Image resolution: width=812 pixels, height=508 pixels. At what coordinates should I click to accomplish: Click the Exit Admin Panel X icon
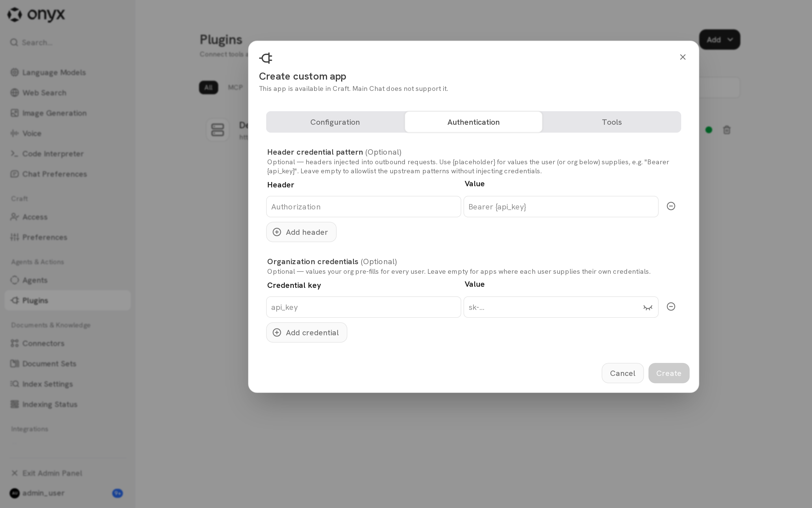pos(14,473)
